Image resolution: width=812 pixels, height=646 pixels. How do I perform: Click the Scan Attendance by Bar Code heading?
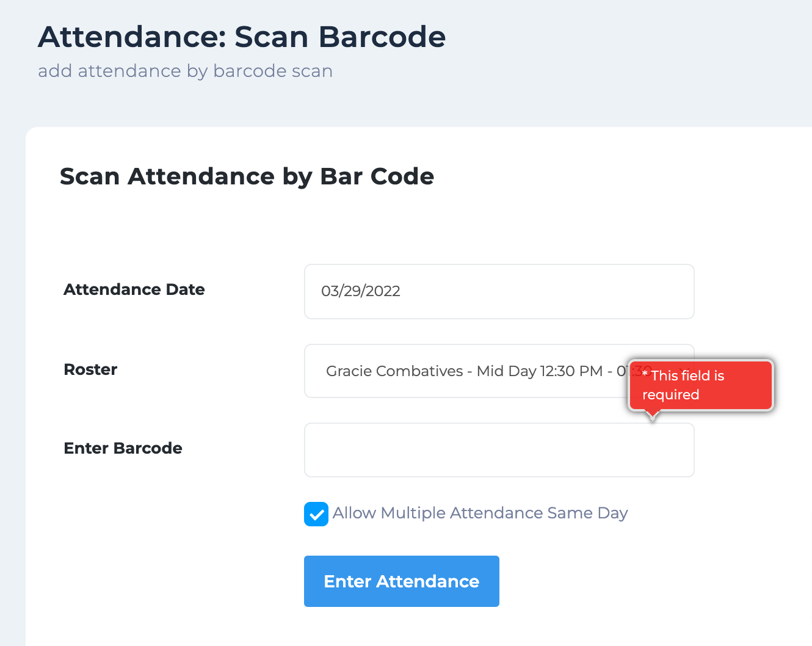click(x=247, y=176)
